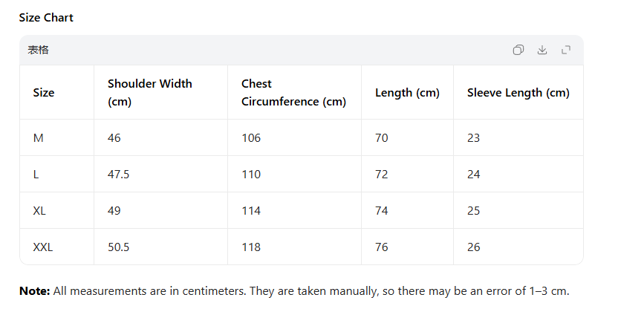Select the Size column header
The height and width of the screenshot is (309, 644).
tap(44, 93)
